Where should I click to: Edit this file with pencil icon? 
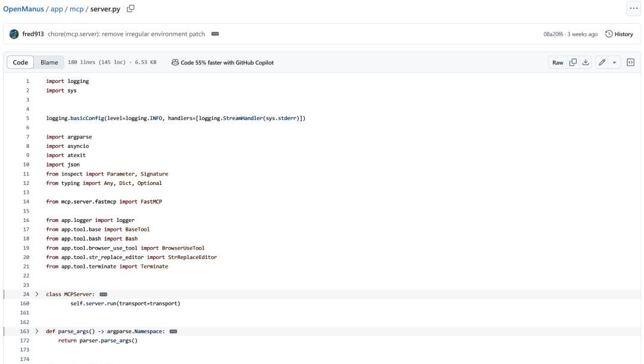(602, 63)
